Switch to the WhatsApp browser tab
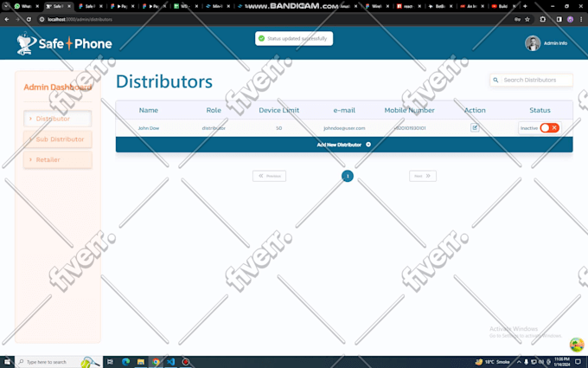The width and height of the screenshot is (588, 368). [x=26, y=6]
